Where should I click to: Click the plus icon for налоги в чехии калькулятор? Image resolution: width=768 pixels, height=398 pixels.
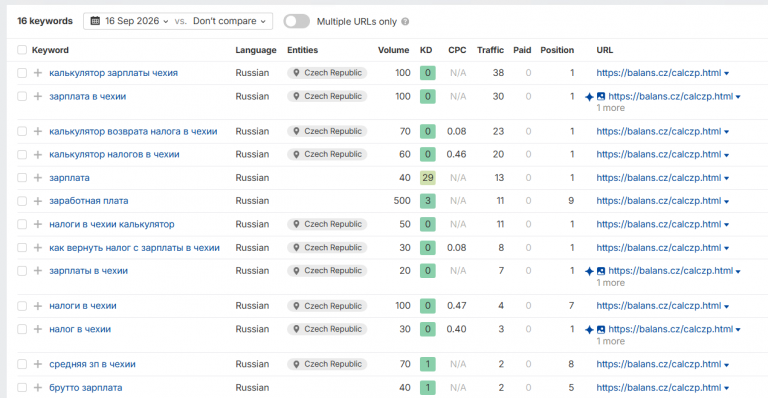tap(38, 224)
